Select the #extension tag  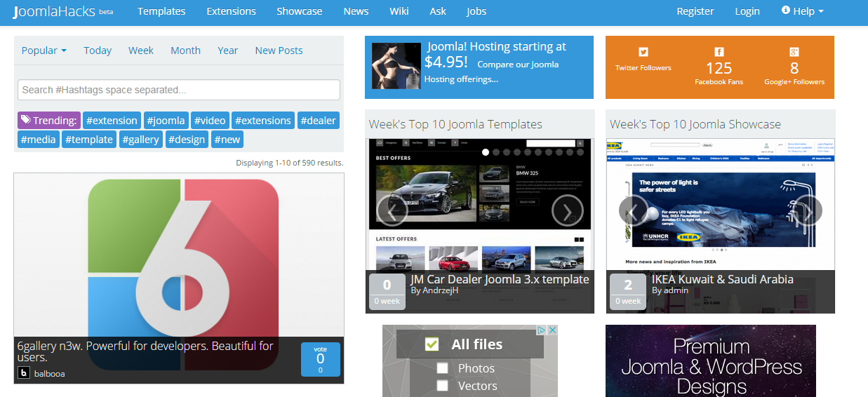click(x=112, y=120)
